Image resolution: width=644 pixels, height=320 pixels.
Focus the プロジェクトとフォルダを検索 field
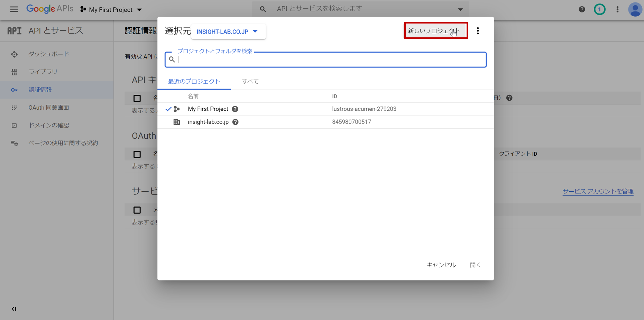point(325,60)
